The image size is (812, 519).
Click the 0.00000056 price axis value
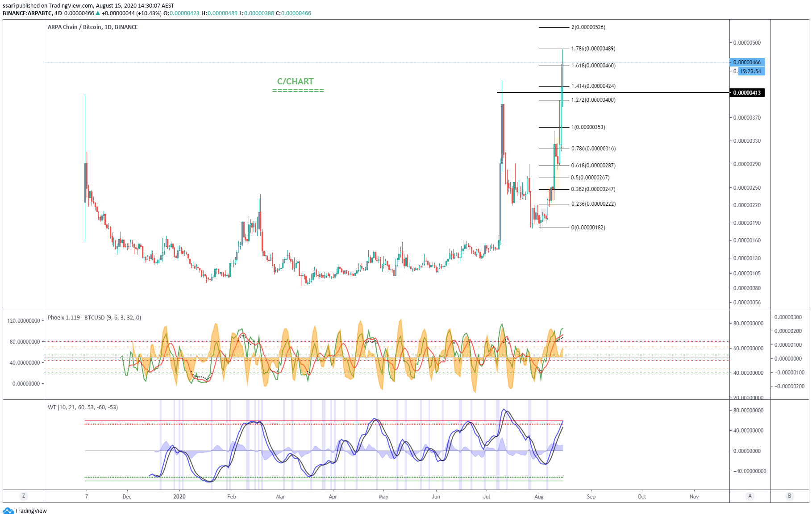747,303
